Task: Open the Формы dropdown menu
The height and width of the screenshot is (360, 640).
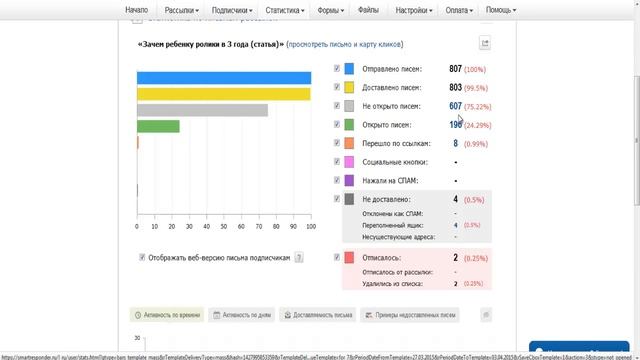Action: (x=330, y=10)
